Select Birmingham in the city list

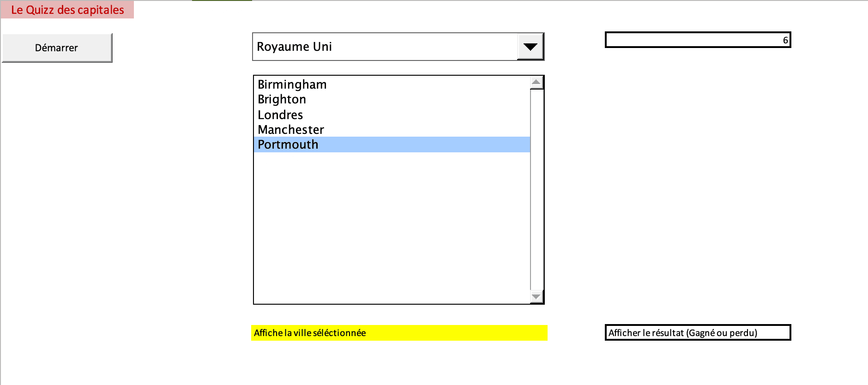coord(292,84)
